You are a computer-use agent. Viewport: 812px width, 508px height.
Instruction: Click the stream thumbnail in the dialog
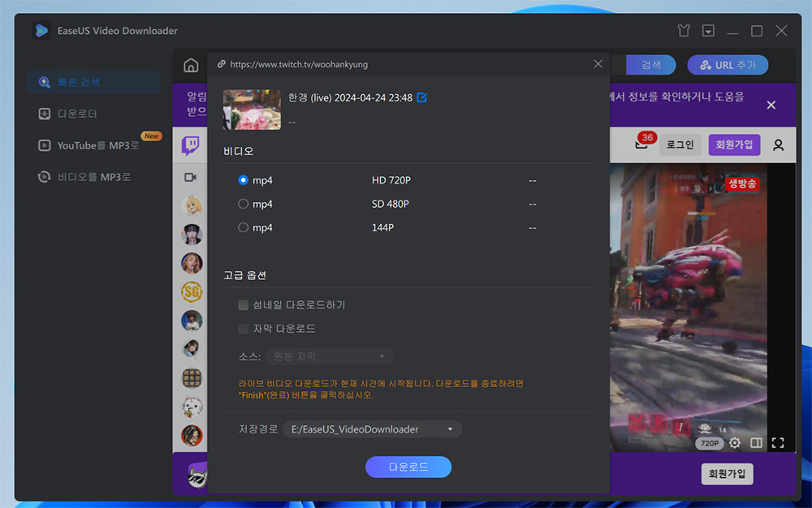(252, 110)
